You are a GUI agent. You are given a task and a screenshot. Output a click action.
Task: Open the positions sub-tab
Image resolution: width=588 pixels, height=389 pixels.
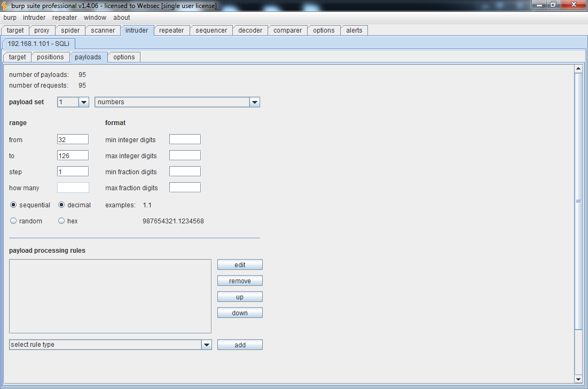click(x=50, y=57)
